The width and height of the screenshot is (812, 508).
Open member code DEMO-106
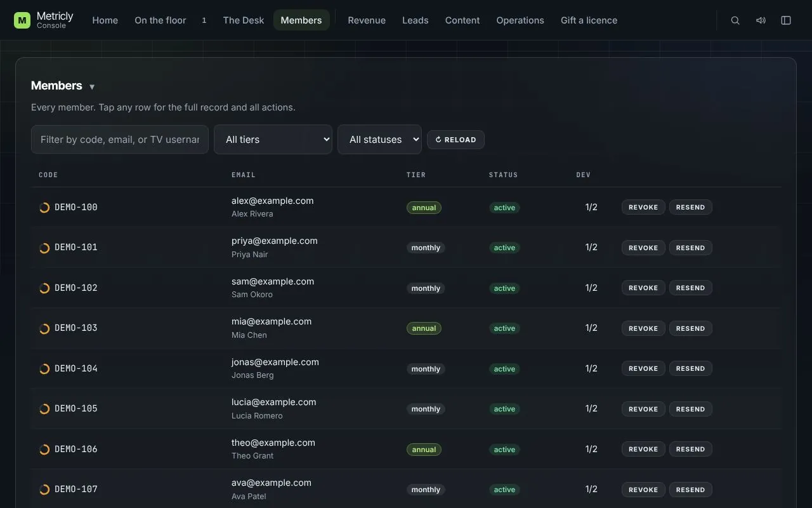pyautogui.click(x=76, y=449)
